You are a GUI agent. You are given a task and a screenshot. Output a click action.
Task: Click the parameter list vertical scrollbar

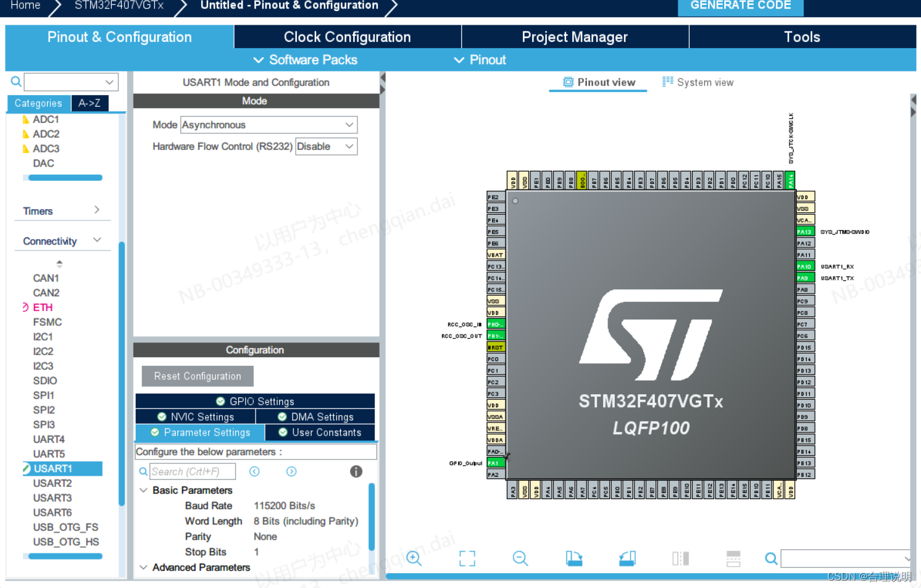pos(372,517)
